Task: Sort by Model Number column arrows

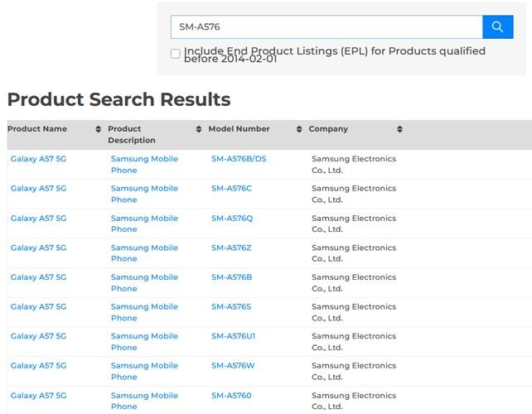Action: [299, 129]
